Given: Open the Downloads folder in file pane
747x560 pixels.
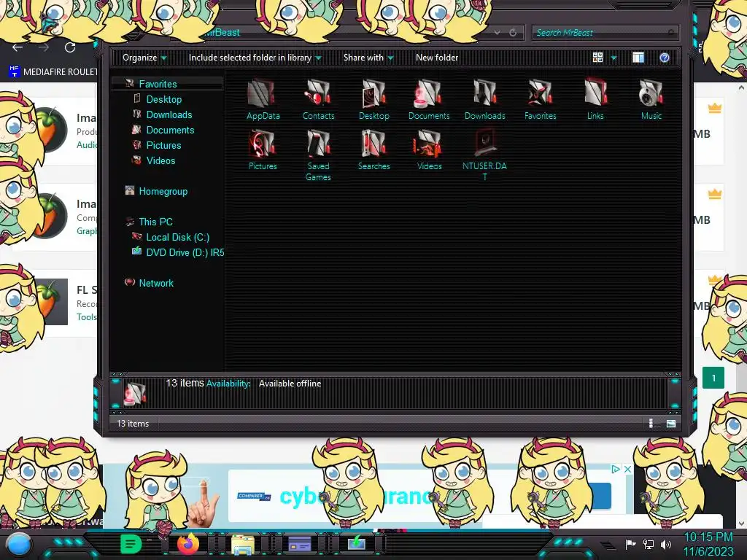Looking at the screenshot, I should [x=484, y=99].
